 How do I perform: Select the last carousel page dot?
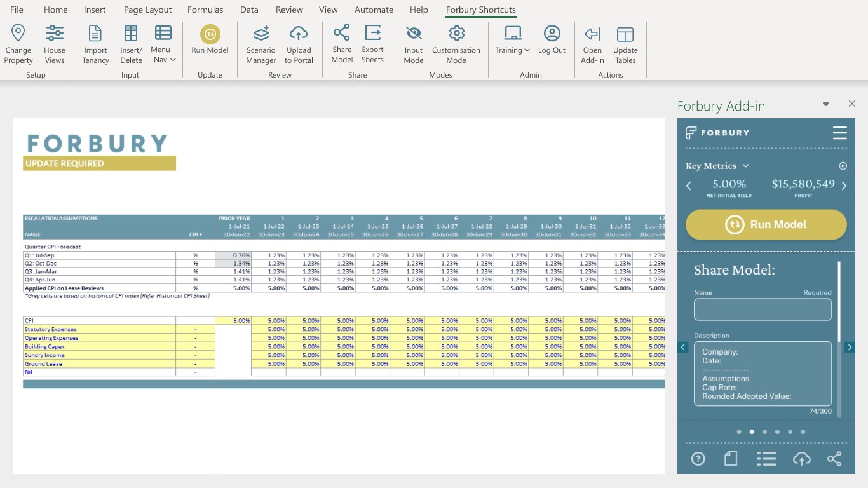coord(803,432)
